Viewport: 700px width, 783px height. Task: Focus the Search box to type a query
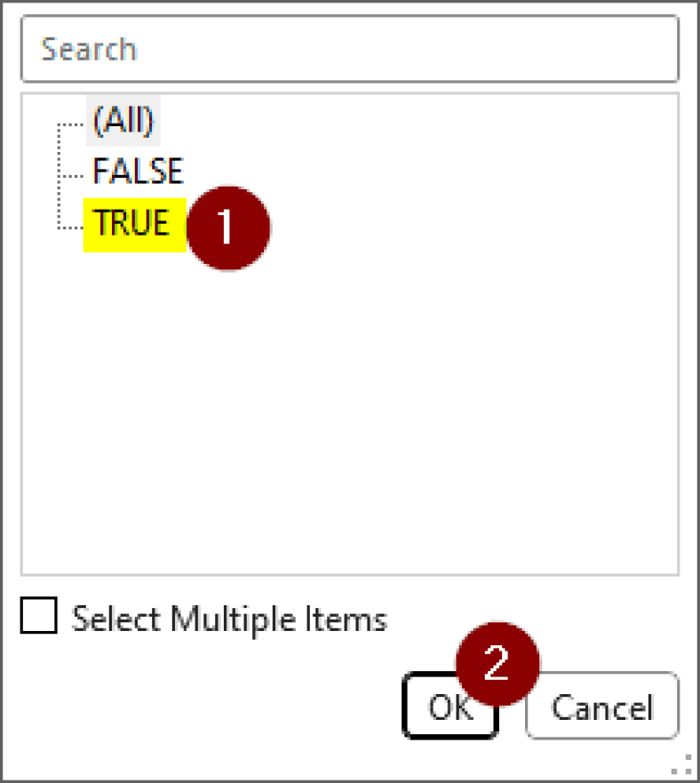(x=346, y=49)
